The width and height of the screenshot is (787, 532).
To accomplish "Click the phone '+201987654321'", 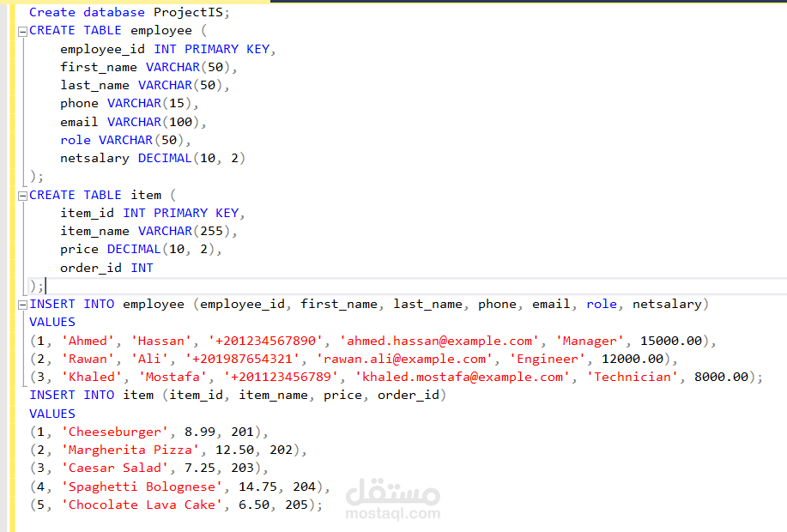I will pyautogui.click(x=242, y=360).
